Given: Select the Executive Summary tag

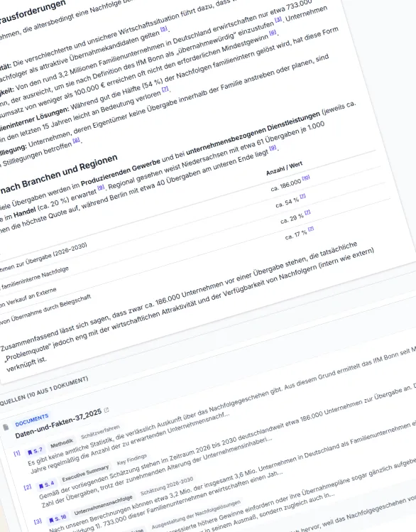Looking at the screenshot, I should click(x=86, y=474).
